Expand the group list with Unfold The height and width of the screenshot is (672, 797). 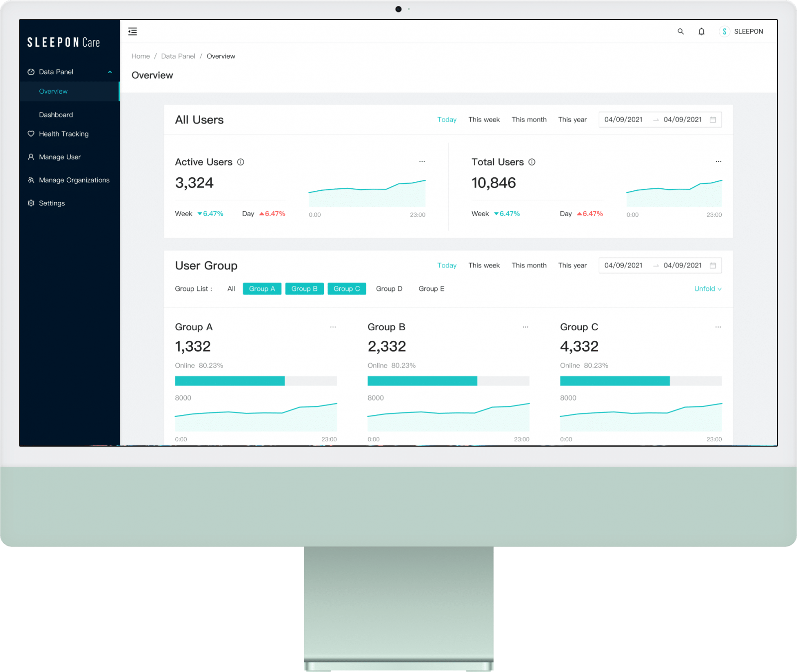pos(708,289)
